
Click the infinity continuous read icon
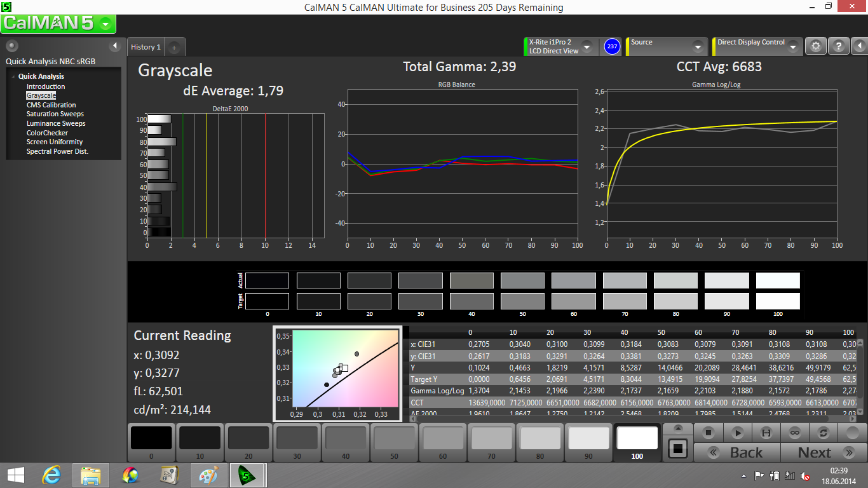click(794, 433)
